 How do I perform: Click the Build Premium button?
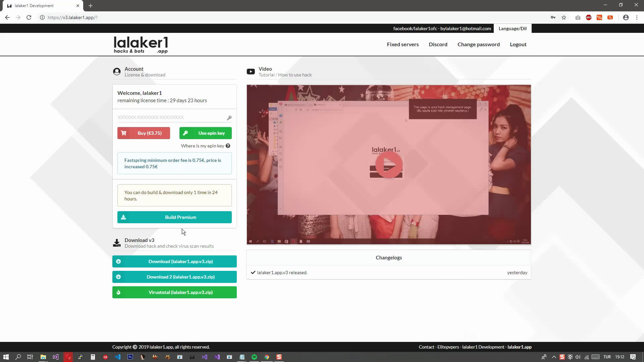coord(174,217)
